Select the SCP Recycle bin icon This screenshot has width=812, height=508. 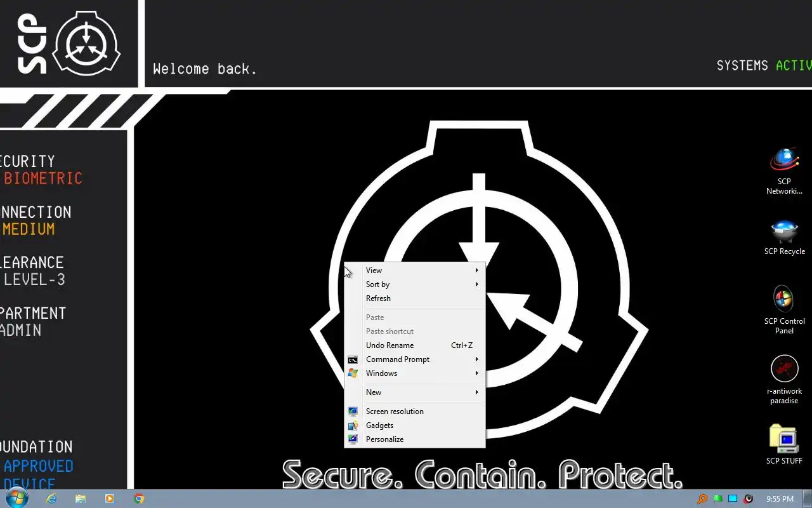click(784, 237)
